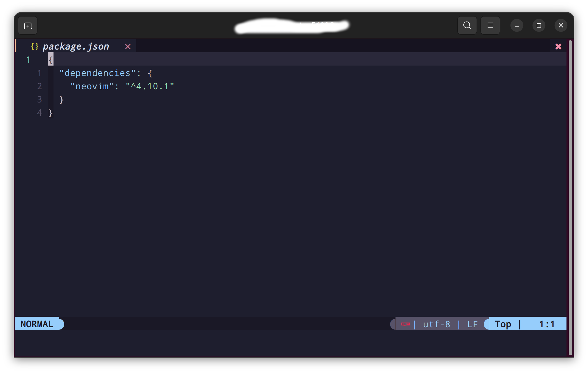Click the closing brace on line 3

click(61, 99)
